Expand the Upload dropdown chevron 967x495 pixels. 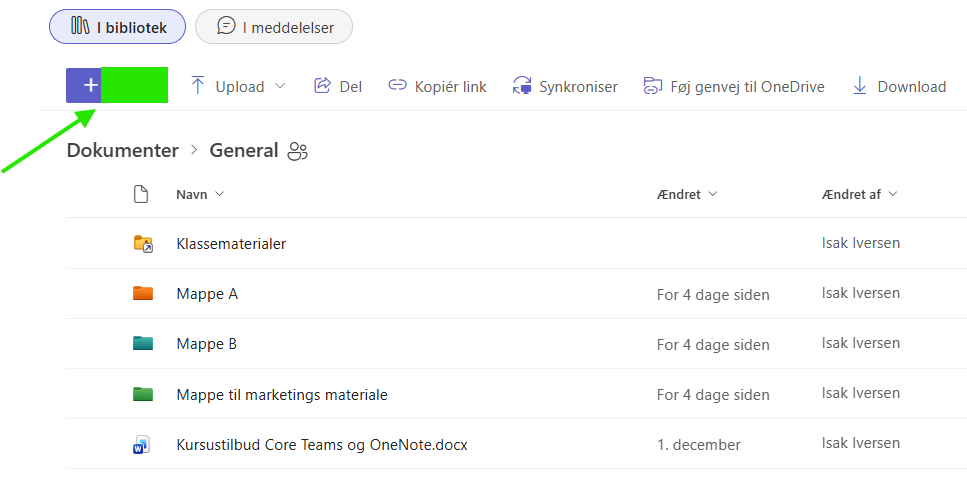(x=280, y=86)
